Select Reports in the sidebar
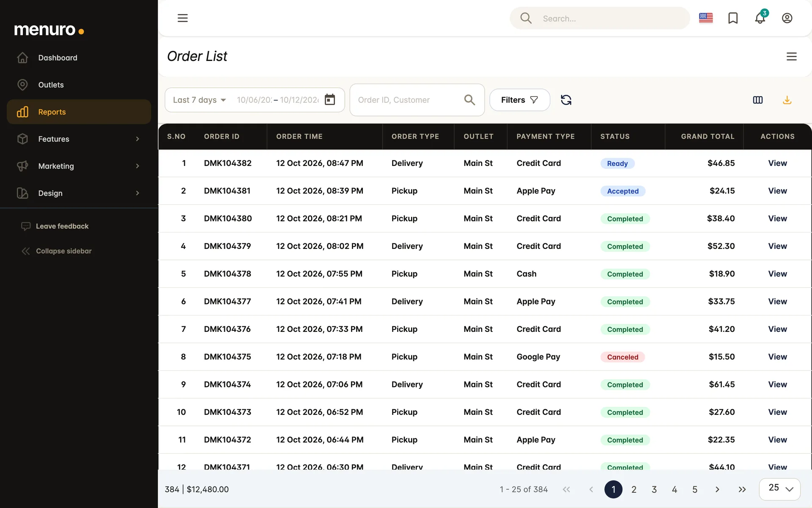 point(79,112)
